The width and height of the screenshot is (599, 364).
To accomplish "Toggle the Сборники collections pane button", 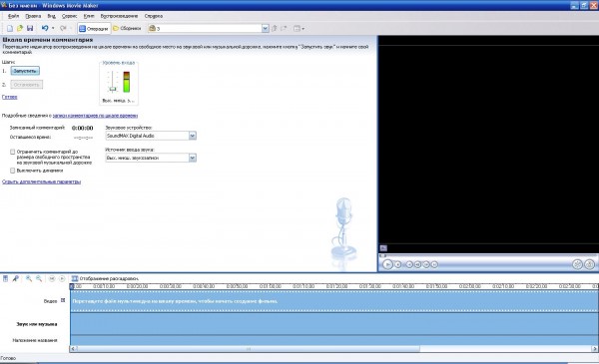I will 127,29.
